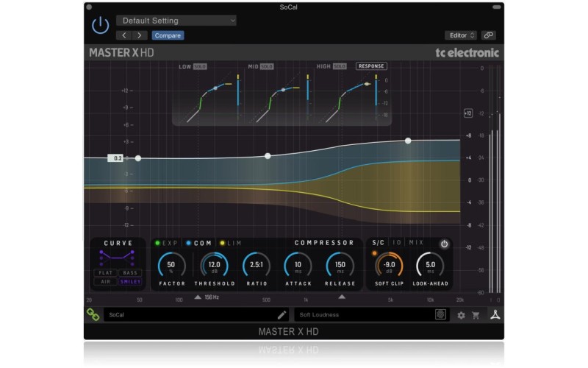Click the CURVE shape graphic icon
Image resolution: width=588 pixels, height=368 pixels.
pos(117,258)
